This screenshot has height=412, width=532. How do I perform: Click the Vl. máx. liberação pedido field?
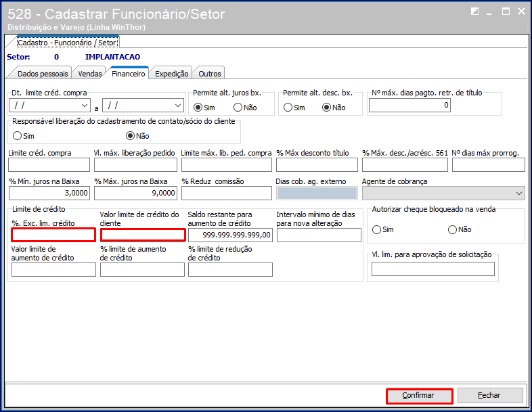pos(135,165)
